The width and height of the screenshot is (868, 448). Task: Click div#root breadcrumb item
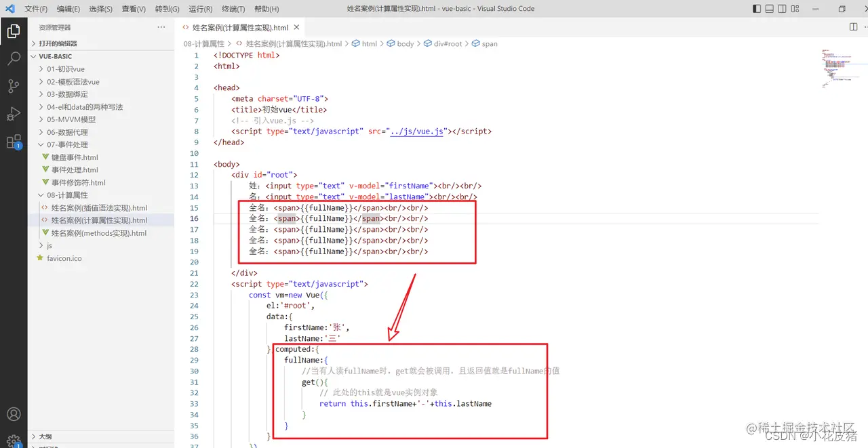click(443, 43)
